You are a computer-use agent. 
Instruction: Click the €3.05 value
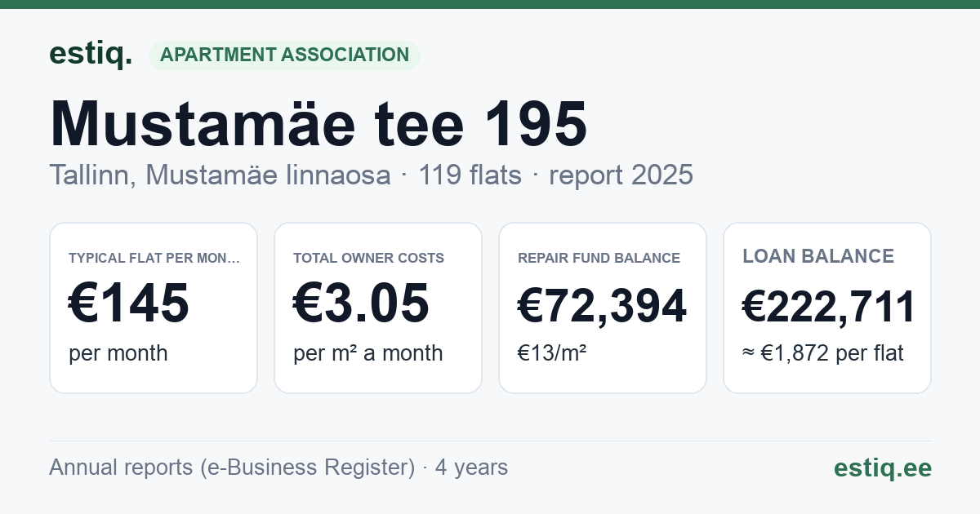(361, 304)
